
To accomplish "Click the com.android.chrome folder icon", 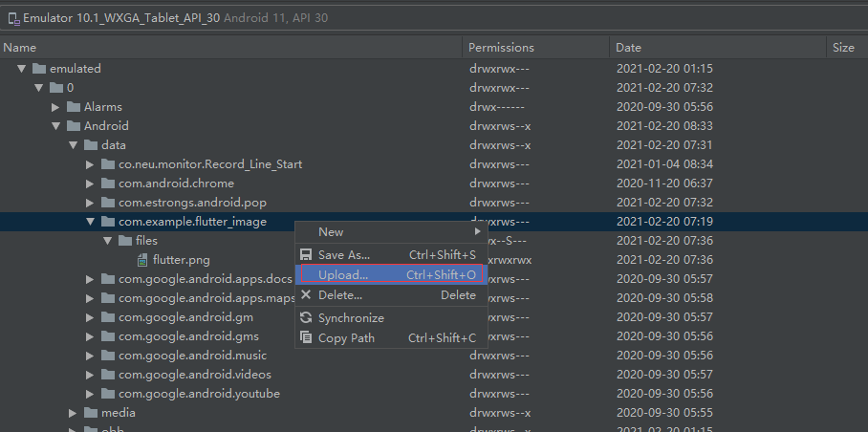I will (x=108, y=184).
